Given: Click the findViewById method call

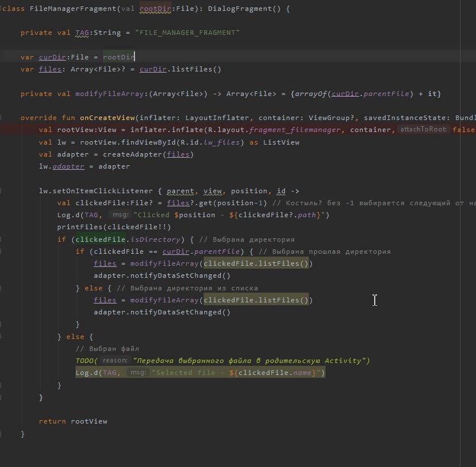Looking at the screenshot, I should (148, 142).
